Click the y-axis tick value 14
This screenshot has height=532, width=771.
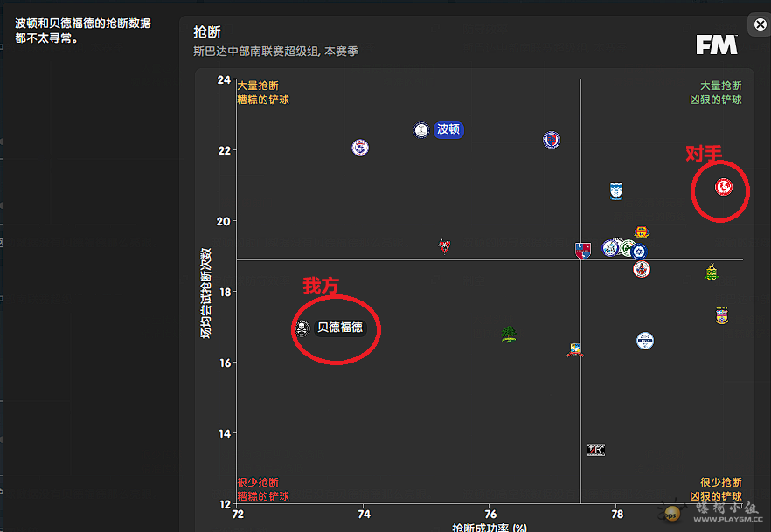pyautogui.click(x=224, y=433)
